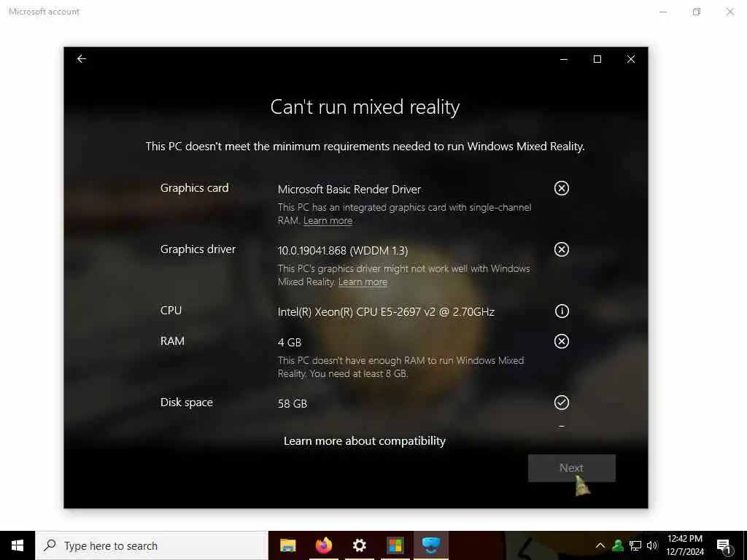Select the 10.0.19041.868 (WDDM 1.3) text
The image size is (747, 560).
343,251
